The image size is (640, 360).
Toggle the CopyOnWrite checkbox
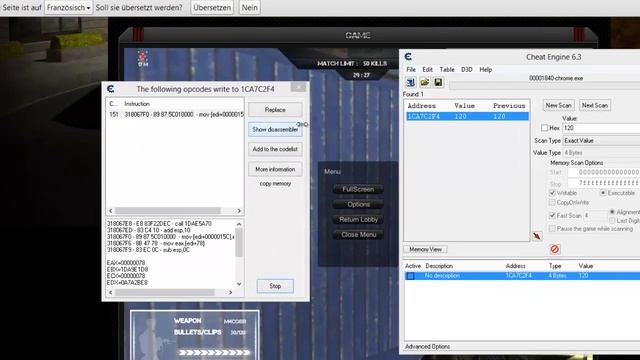click(552, 202)
